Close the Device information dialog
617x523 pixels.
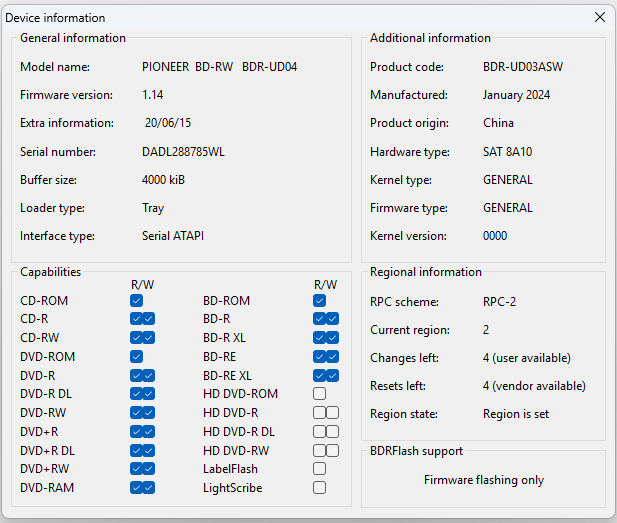(600, 17)
